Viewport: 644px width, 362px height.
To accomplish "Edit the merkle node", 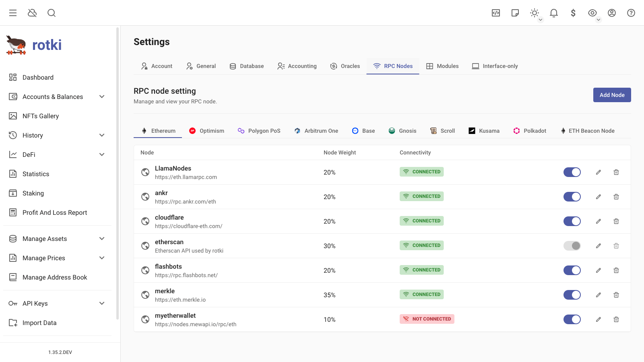I will pos(599,295).
